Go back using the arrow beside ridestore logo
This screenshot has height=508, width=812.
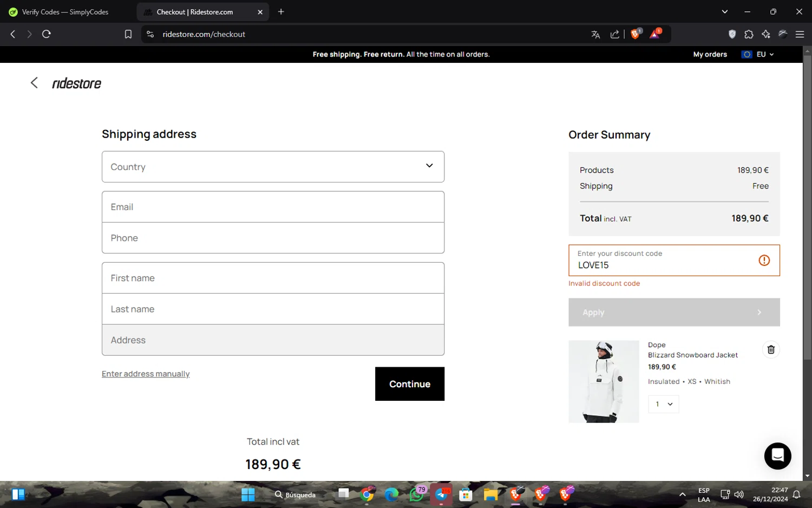(x=34, y=83)
